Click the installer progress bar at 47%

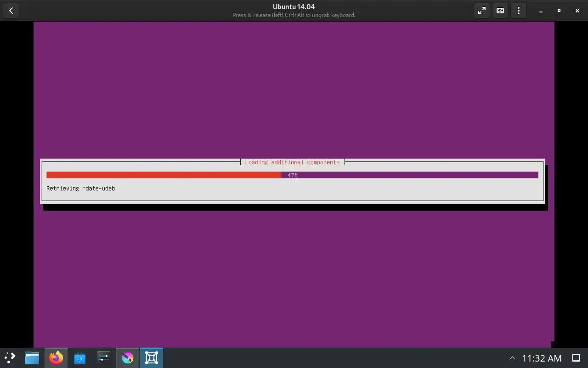click(292, 175)
